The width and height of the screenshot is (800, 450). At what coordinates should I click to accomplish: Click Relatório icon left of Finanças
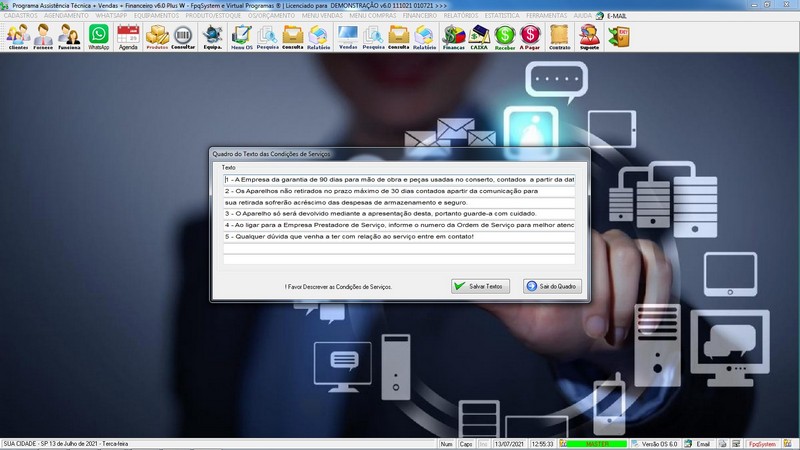tap(424, 37)
